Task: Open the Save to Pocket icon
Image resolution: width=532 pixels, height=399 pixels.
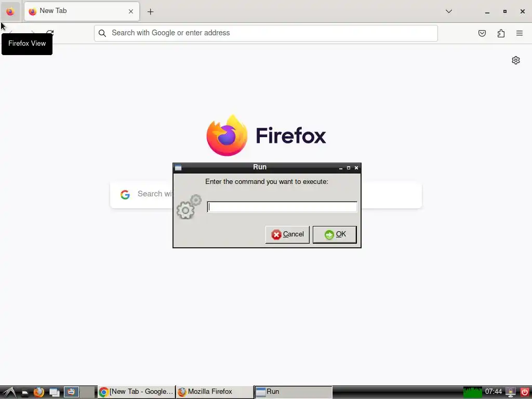Action: pos(482,33)
